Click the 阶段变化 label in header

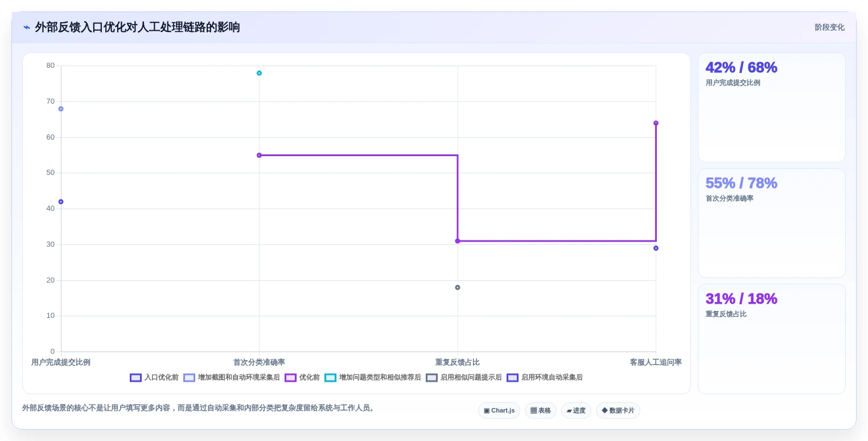tap(829, 27)
